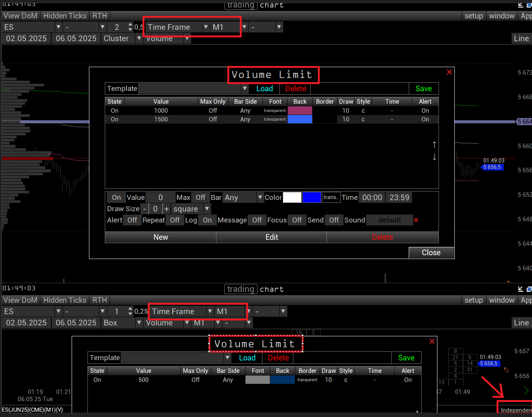Close lower Volume Limit dialog with red X
532x417 pixels.
tap(432, 341)
